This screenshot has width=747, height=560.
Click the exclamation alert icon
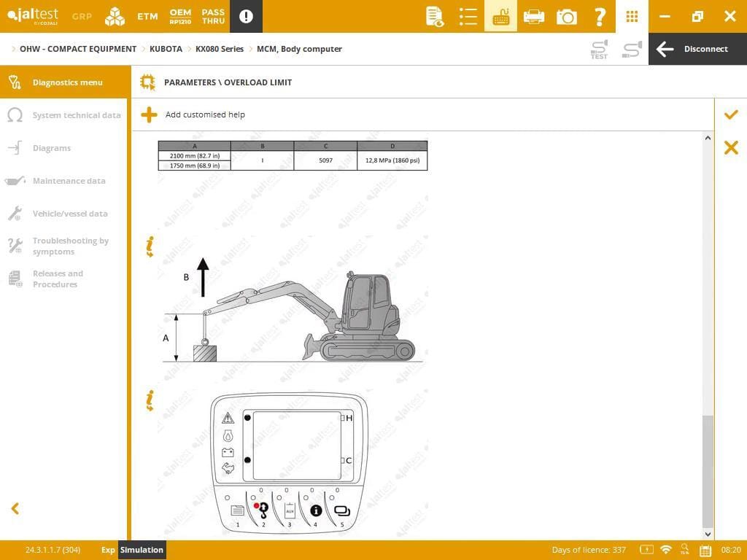click(246, 16)
